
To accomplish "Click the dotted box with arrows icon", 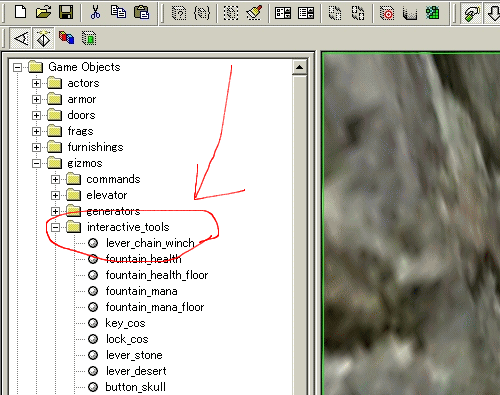I will point(335,13).
